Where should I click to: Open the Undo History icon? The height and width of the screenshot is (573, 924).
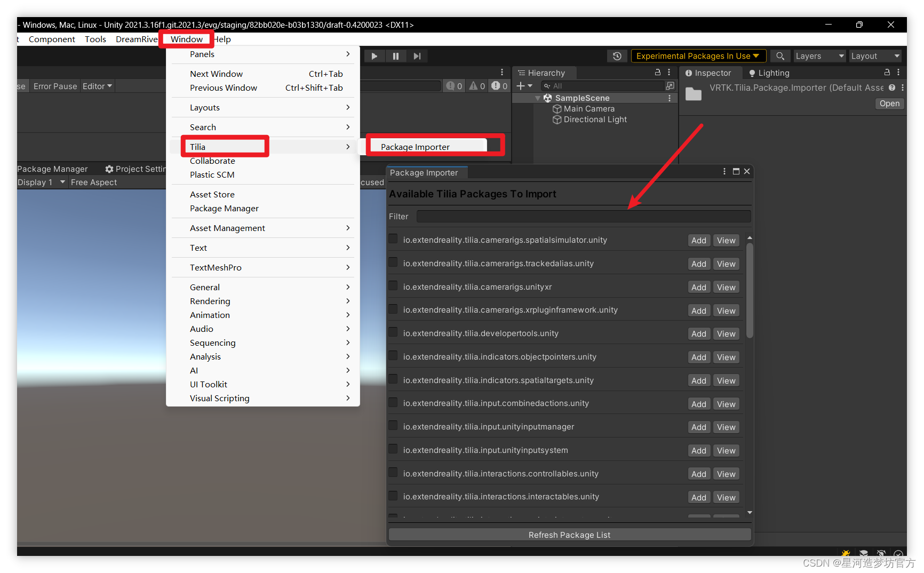pos(617,56)
